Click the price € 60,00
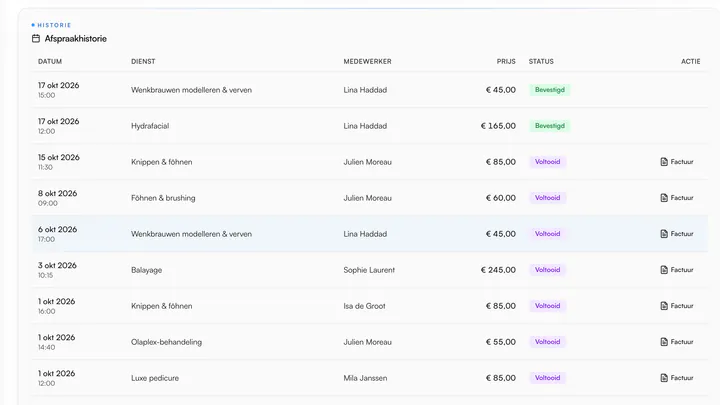 pyautogui.click(x=501, y=198)
